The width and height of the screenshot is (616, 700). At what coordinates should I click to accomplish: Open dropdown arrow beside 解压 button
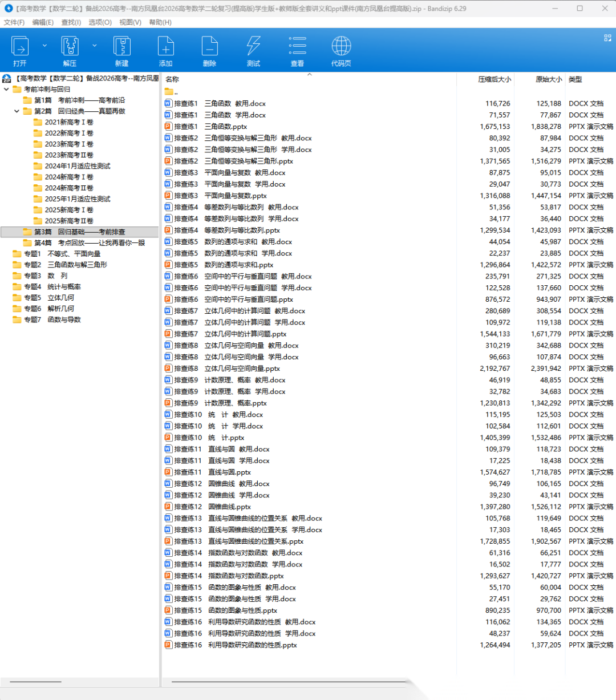click(95, 45)
